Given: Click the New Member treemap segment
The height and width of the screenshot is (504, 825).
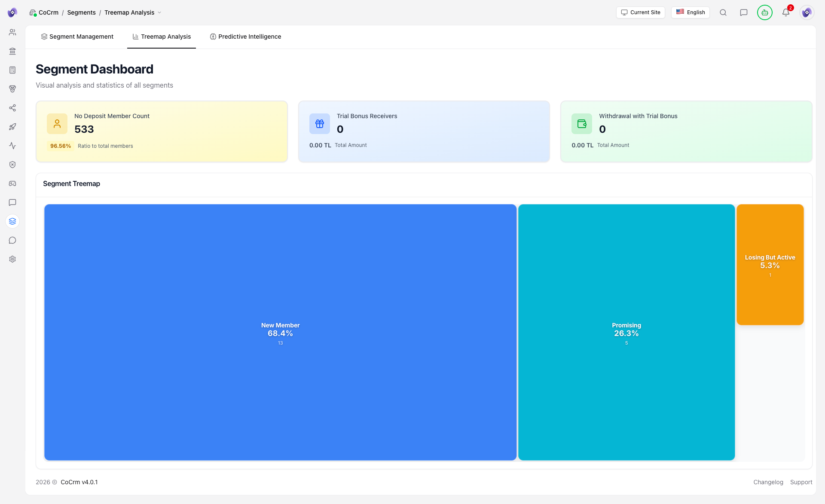Looking at the screenshot, I should (280, 333).
